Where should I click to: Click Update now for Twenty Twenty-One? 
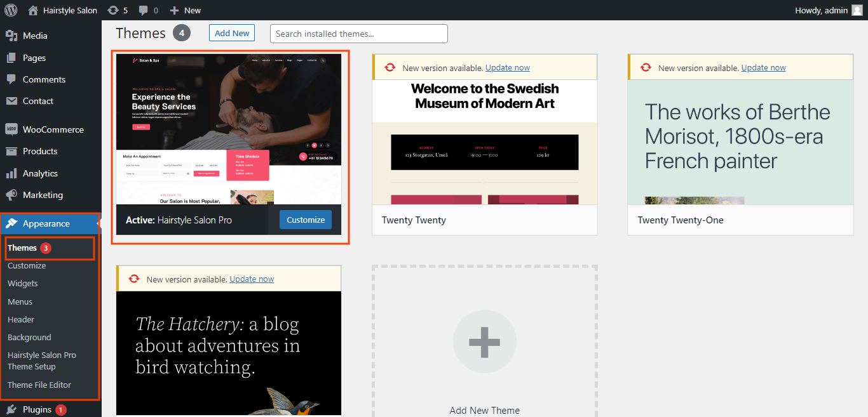pyautogui.click(x=764, y=67)
